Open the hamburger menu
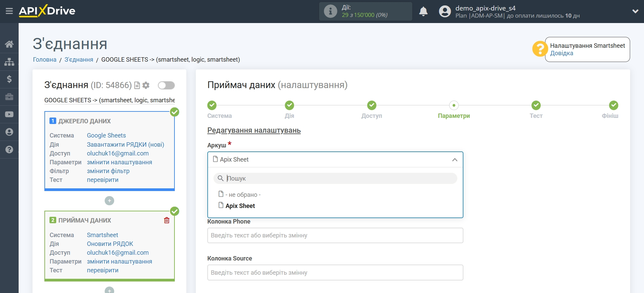The image size is (644, 293). (x=9, y=11)
